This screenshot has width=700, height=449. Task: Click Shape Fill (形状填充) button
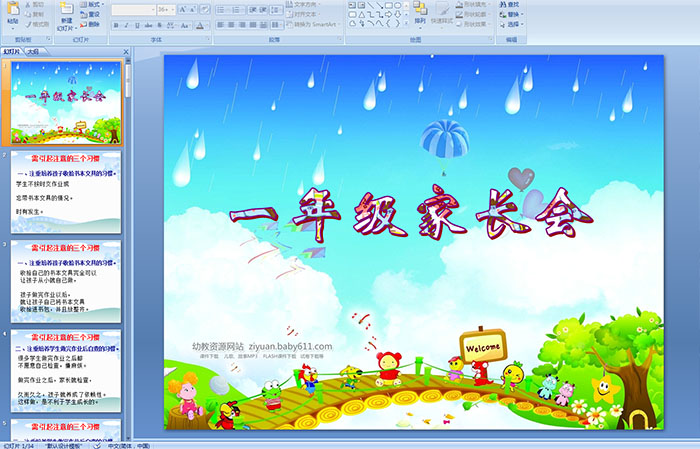pos(473,4)
